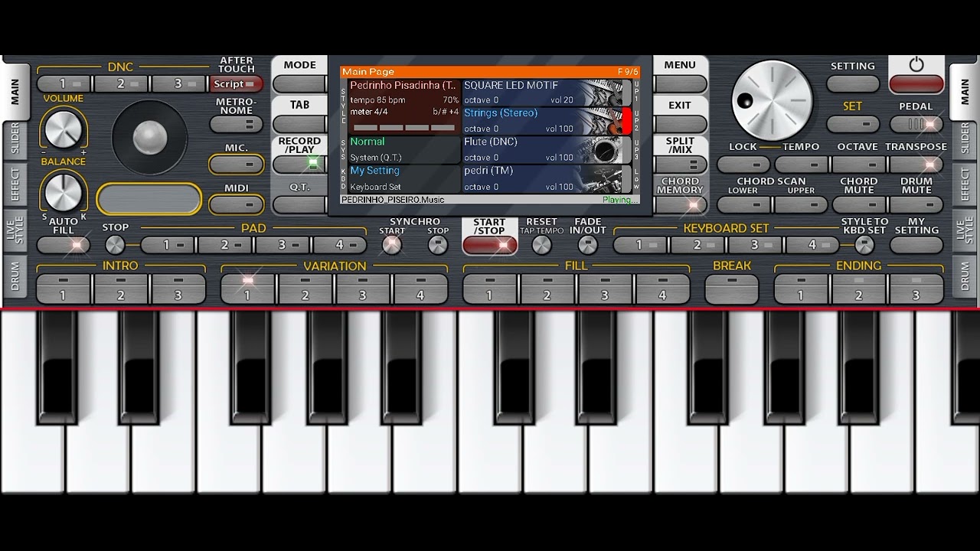
Task: Open the Pedrinho Pisadinha style panel
Action: [x=404, y=107]
